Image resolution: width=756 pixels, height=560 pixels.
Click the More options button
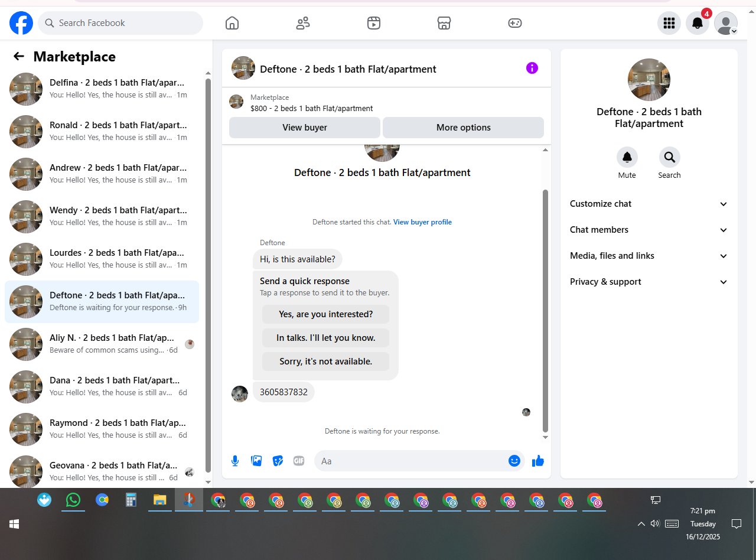pyautogui.click(x=463, y=128)
